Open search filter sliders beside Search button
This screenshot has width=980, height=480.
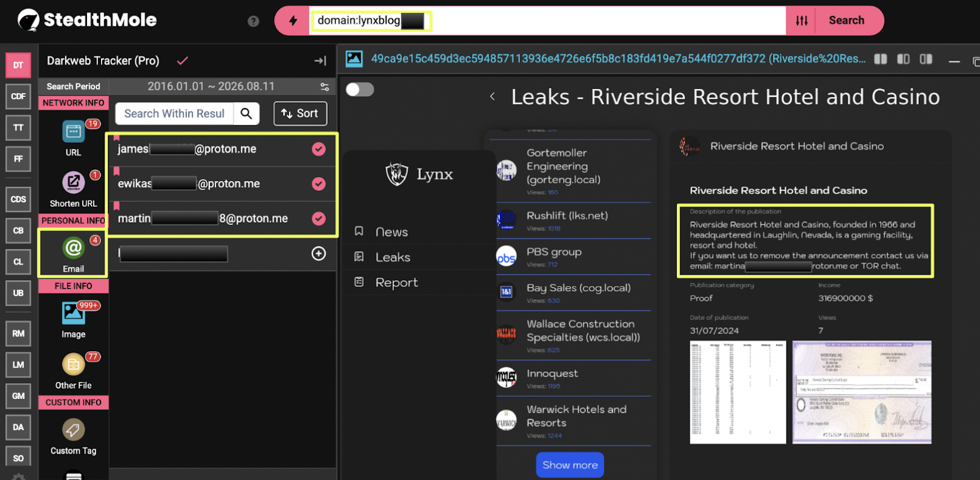pyautogui.click(x=802, y=21)
